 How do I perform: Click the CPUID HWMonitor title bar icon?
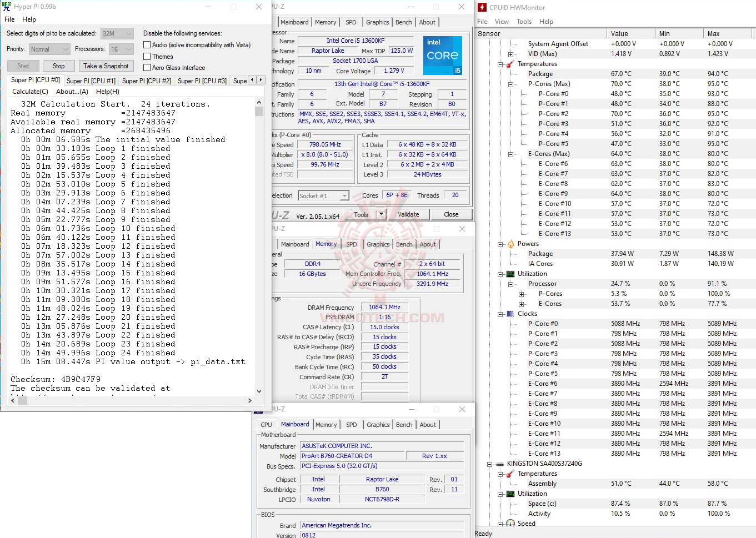click(x=482, y=7)
